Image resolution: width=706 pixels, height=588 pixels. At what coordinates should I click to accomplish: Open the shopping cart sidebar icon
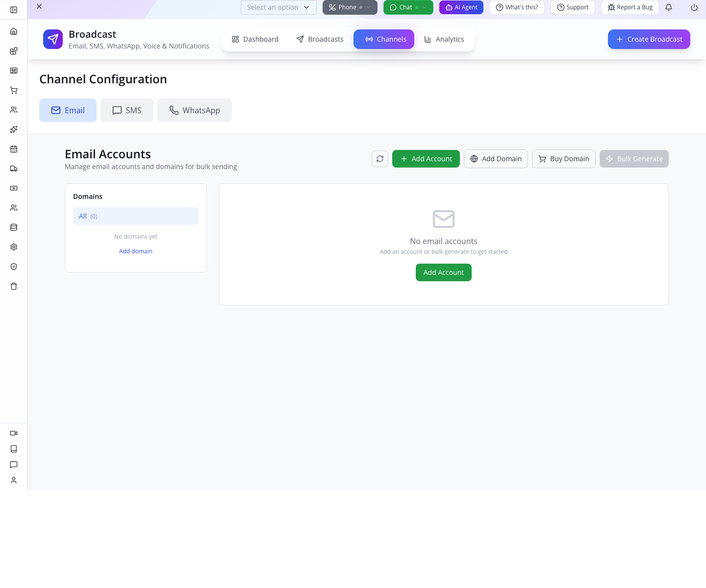coord(14,90)
